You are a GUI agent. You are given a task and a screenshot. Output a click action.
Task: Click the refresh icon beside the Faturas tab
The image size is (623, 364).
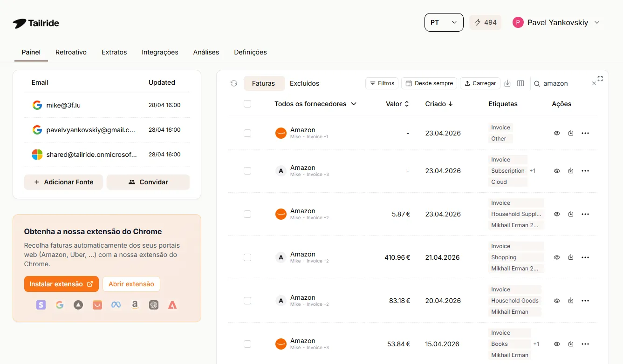click(x=233, y=83)
